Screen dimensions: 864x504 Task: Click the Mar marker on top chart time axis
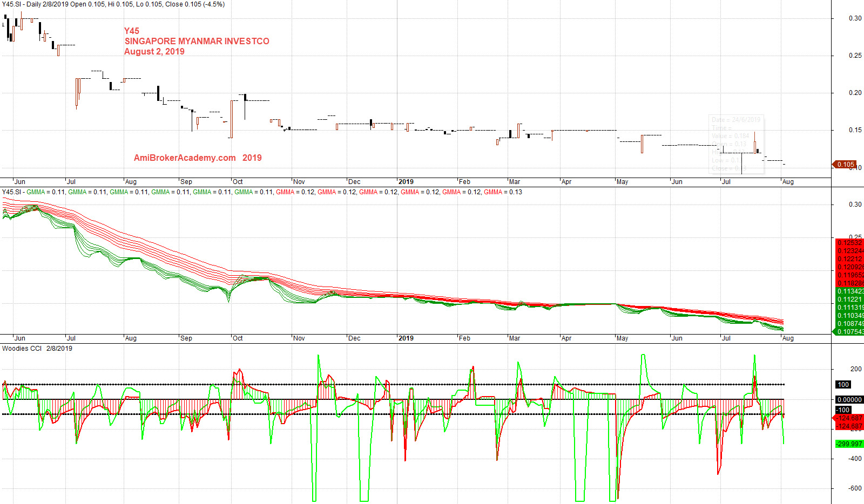[x=515, y=182]
